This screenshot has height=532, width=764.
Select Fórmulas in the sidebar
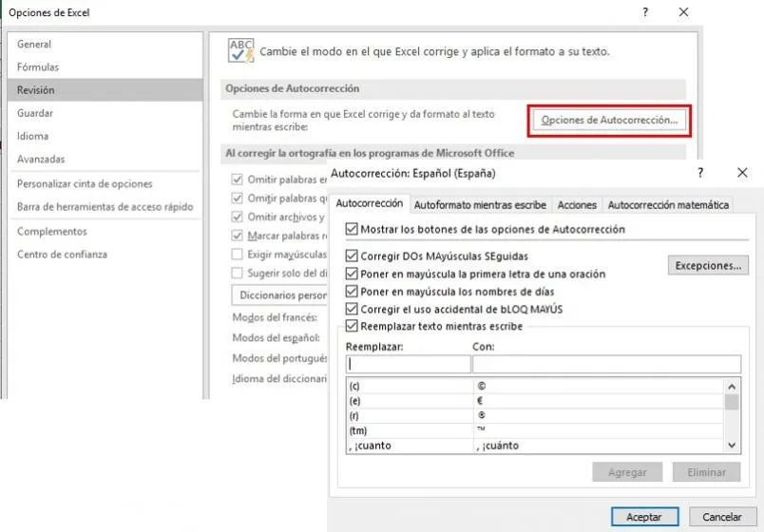105,66
